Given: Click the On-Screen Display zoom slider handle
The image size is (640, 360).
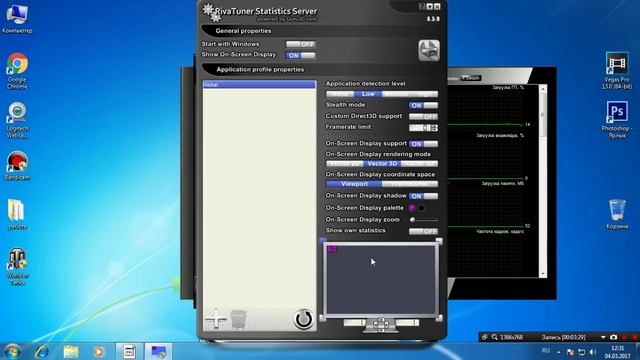Looking at the screenshot, I should click(x=413, y=220).
